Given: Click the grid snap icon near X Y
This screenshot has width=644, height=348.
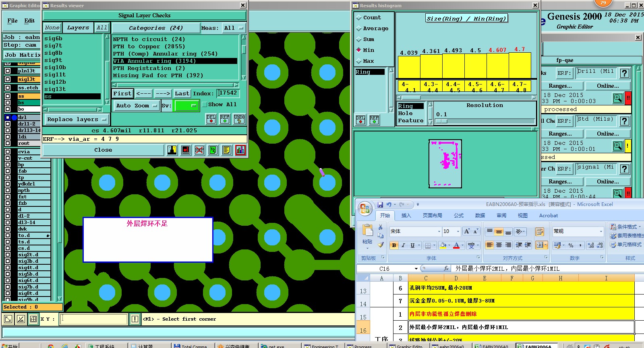Looking at the screenshot, I should point(33,319).
